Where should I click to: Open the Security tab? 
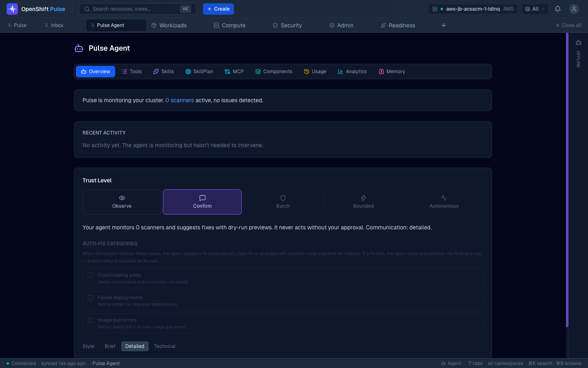[287, 25]
